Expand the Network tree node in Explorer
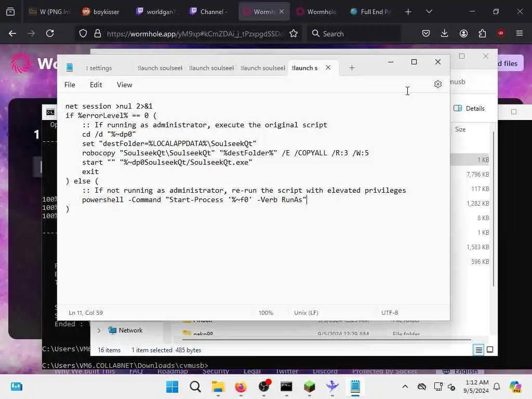This screenshot has width=532, height=399. [x=99, y=330]
